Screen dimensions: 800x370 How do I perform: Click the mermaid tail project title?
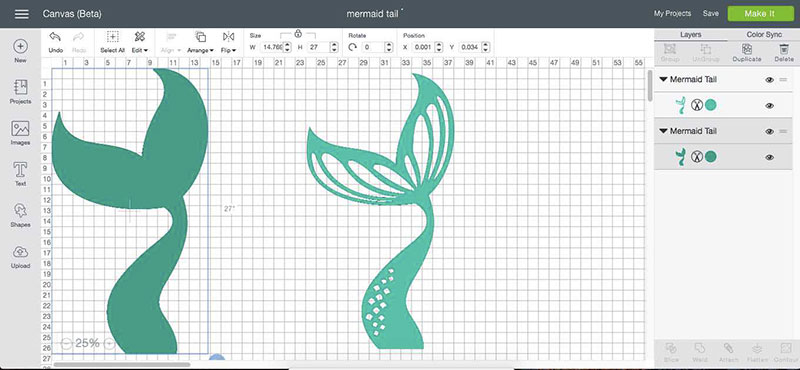pos(372,14)
